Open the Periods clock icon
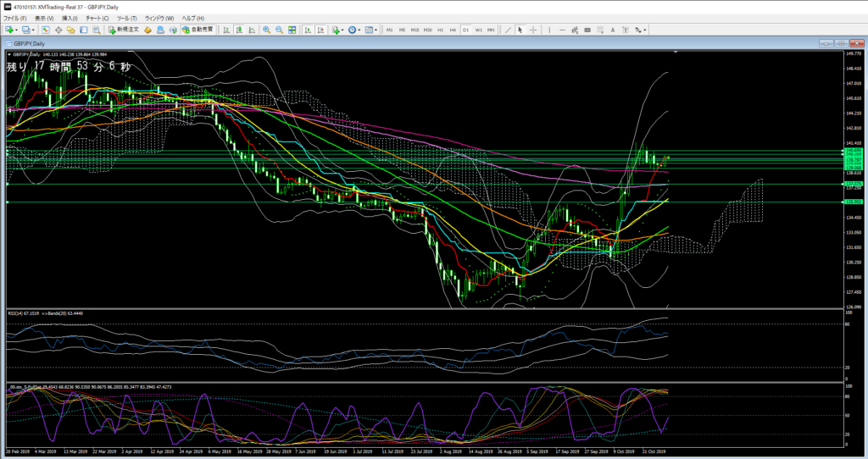The height and width of the screenshot is (459, 868). pos(352,30)
